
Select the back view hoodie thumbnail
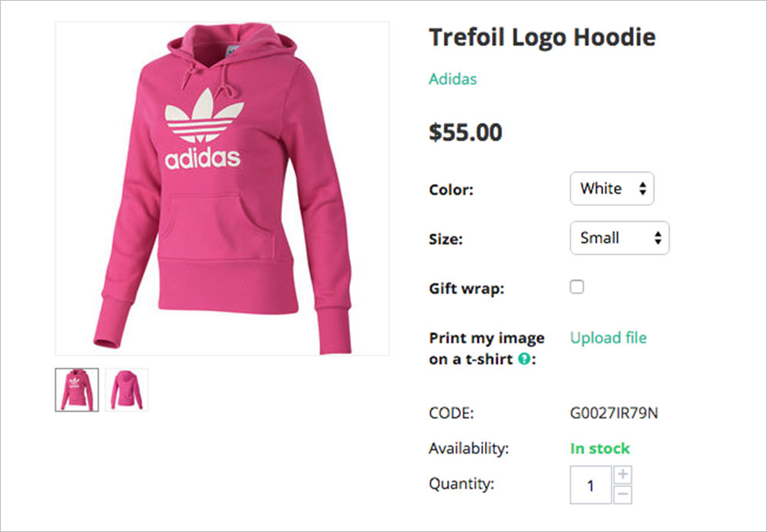126,389
